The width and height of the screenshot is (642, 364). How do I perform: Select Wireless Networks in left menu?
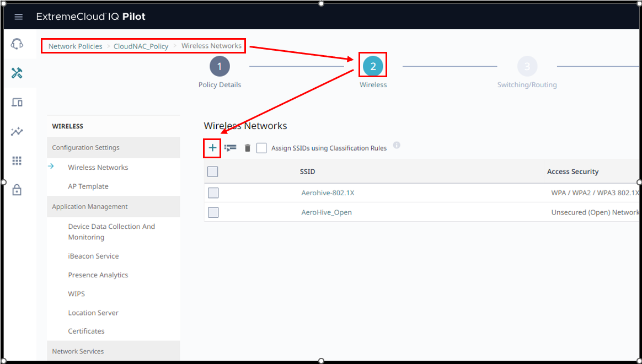[98, 168]
